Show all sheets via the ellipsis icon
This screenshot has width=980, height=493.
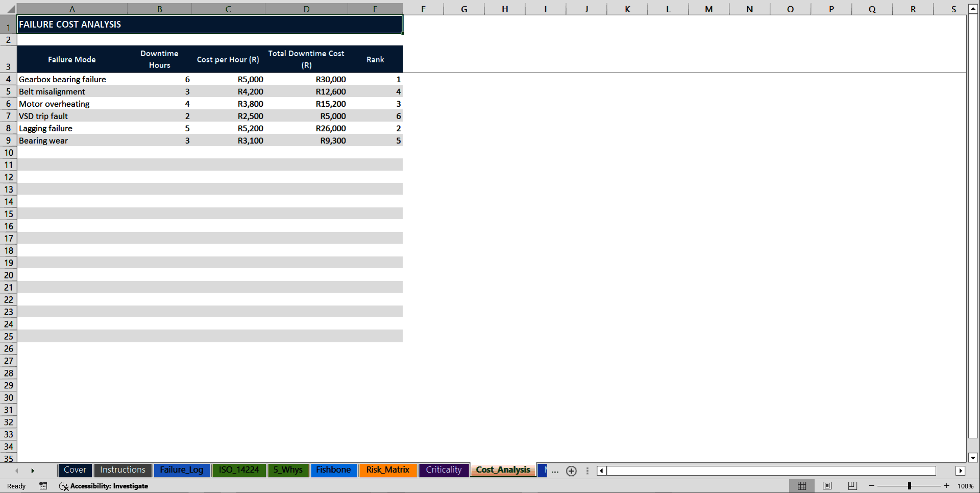coord(555,471)
